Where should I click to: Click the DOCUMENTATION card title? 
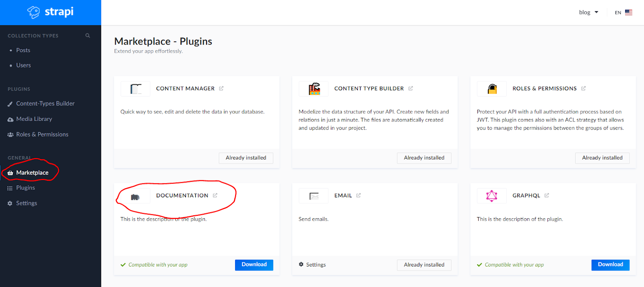click(182, 195)
